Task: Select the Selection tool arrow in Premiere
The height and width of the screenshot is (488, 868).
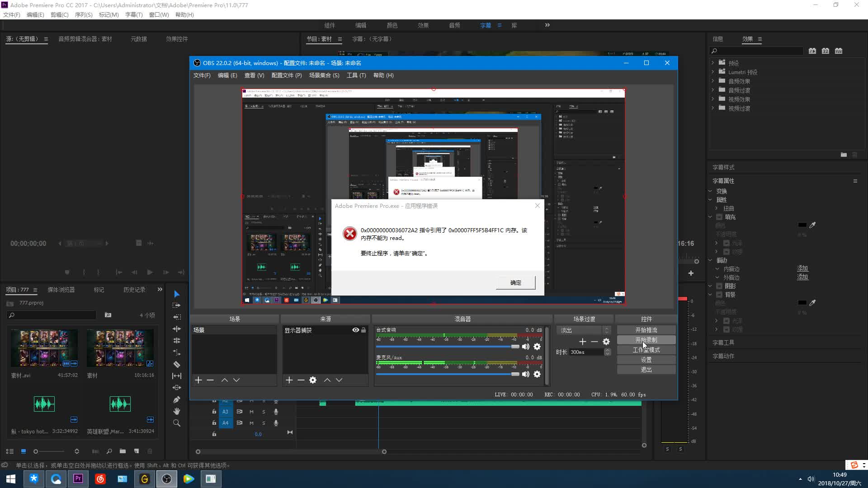Action: pos(177,294)
